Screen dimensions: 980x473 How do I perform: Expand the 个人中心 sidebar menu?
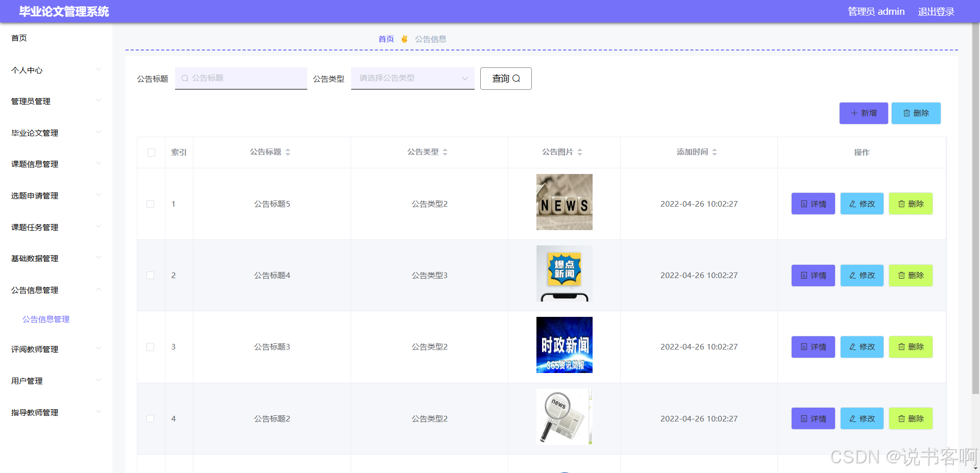56,70
